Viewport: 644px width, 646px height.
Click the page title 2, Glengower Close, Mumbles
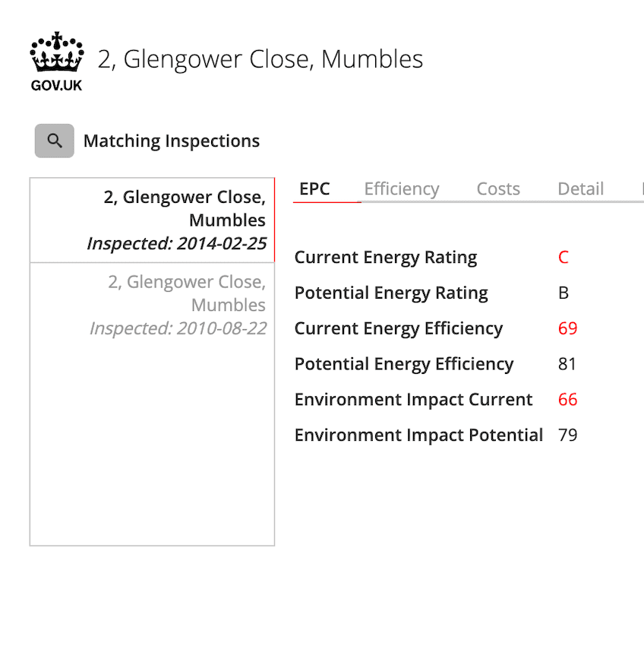click(x=260, y=59)
